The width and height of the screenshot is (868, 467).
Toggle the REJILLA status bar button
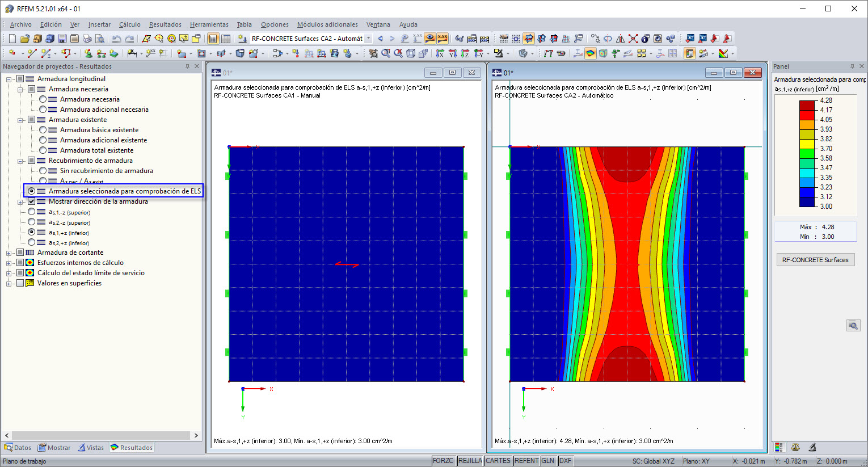pyautogui.click(x=470, y=461)
